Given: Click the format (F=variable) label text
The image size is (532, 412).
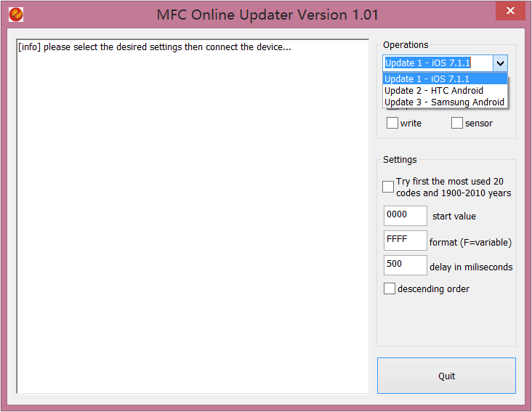Looking at the screenshot, I should tap(470, 242).
